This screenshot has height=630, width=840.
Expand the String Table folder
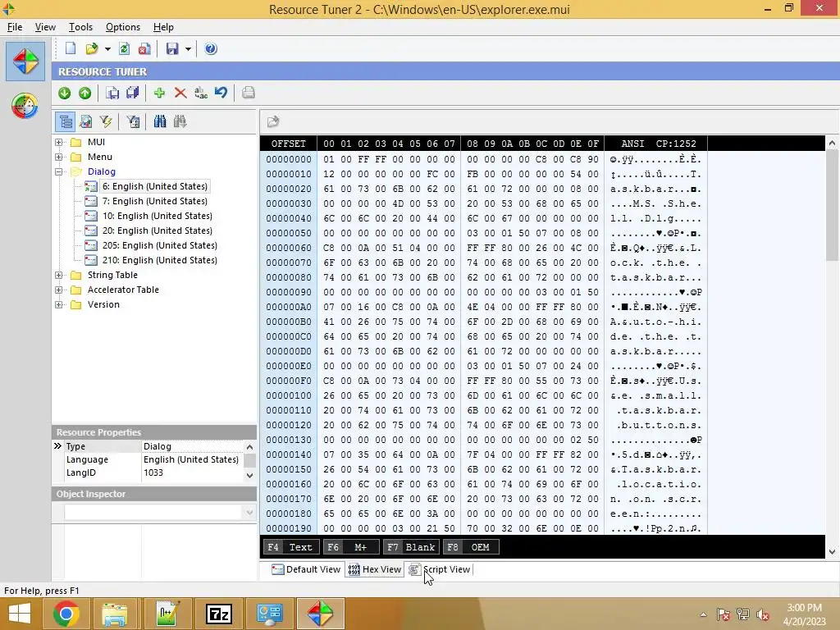coord(59,275)
